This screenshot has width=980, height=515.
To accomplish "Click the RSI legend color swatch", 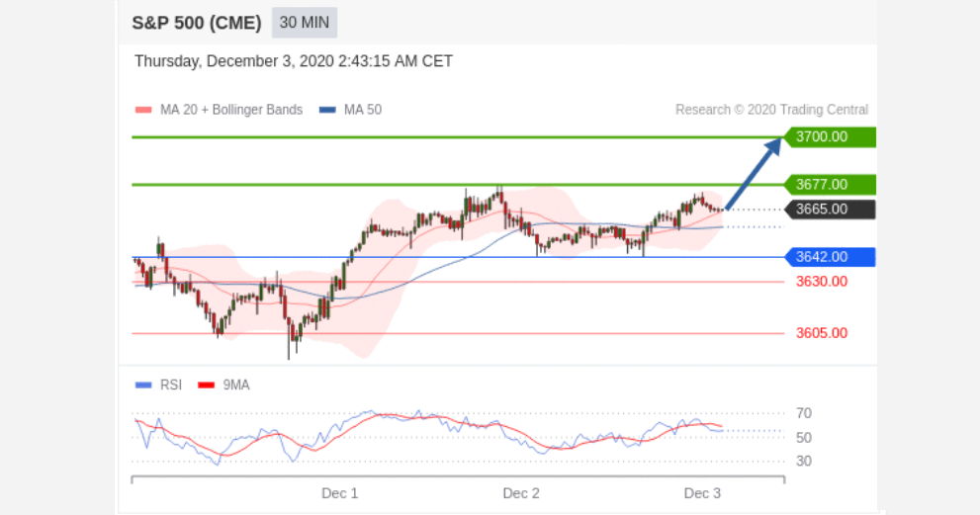I will [x=143, y=385].
